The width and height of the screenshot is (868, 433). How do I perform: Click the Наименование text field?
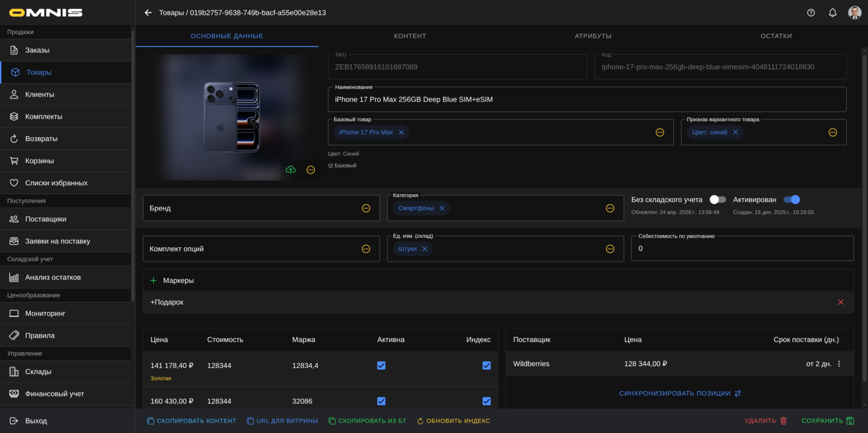point(587,99)
